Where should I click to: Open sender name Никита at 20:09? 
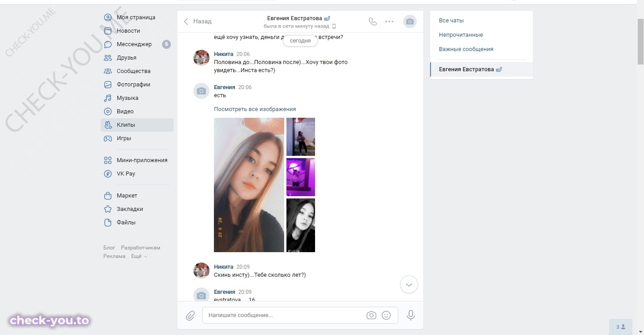[223, 267]
